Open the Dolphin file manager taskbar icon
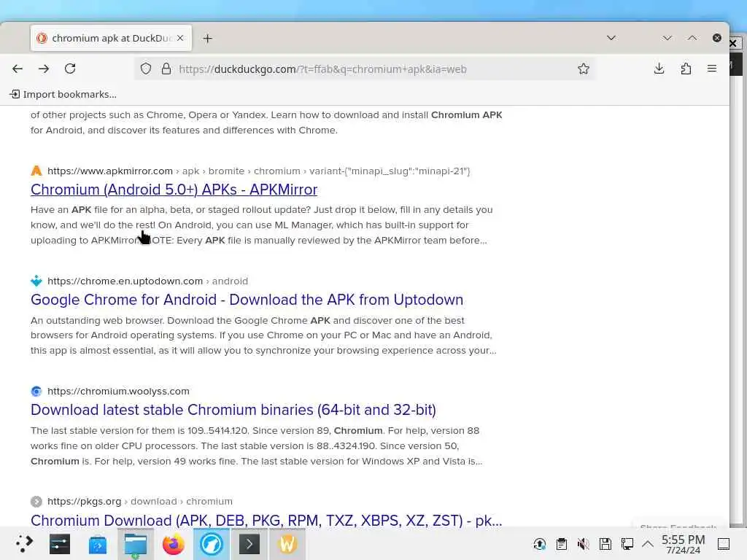The height and width of the screenshot is (560, 747). click(x=136, y=544)
